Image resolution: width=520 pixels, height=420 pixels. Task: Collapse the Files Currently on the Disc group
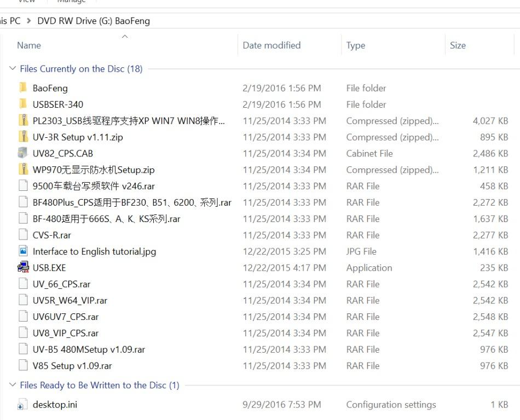[13, 69]
